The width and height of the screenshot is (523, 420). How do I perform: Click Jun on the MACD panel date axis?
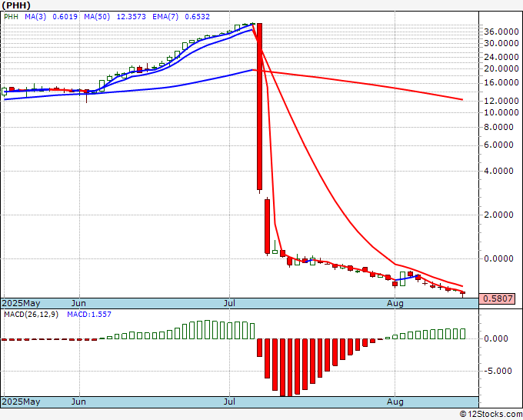coord(78,402)
